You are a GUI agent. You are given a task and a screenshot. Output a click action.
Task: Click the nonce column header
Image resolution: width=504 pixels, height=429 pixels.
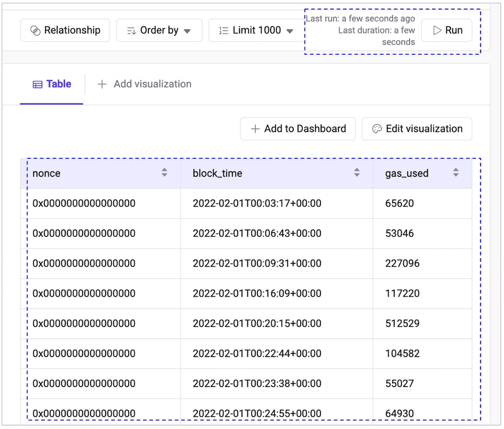(x=46, y=173)
